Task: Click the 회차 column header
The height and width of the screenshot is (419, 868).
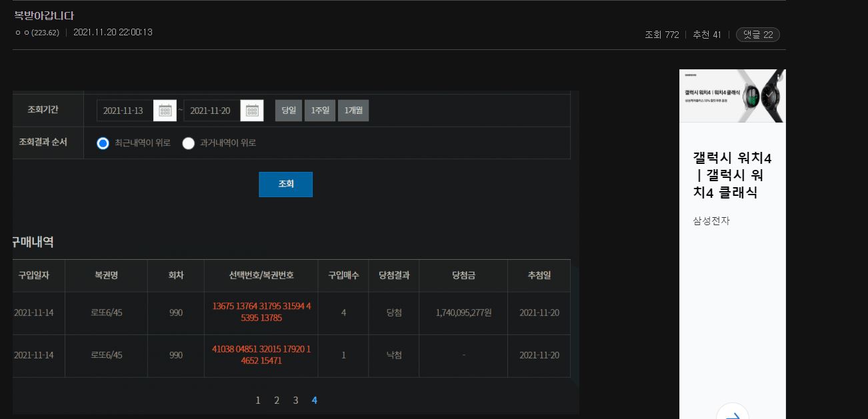Action: point(176,275)
